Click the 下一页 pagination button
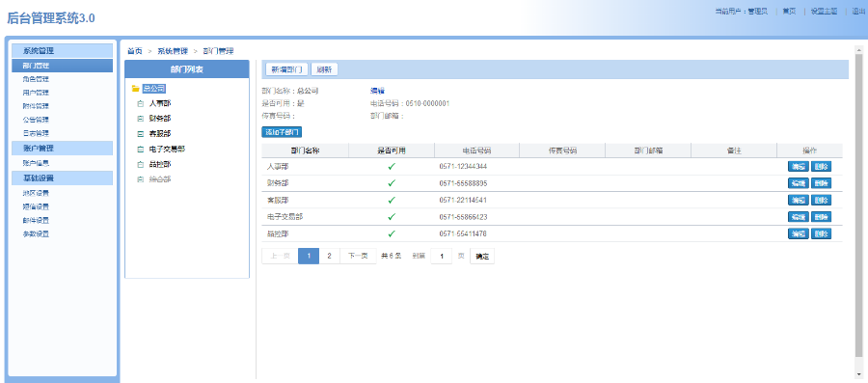 coord(358,256)
